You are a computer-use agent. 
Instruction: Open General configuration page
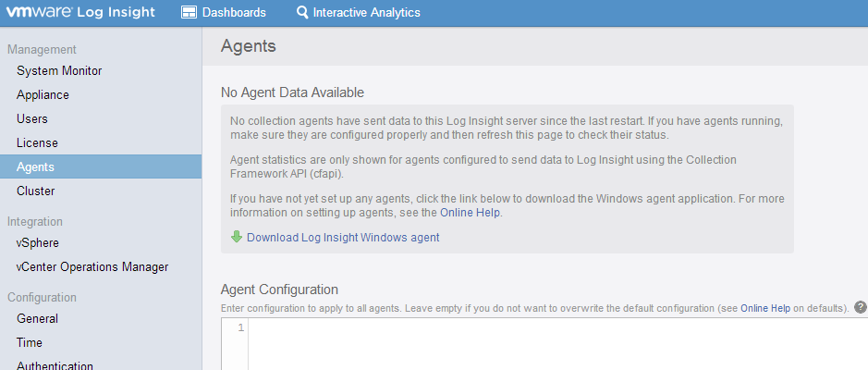(37, 319)
